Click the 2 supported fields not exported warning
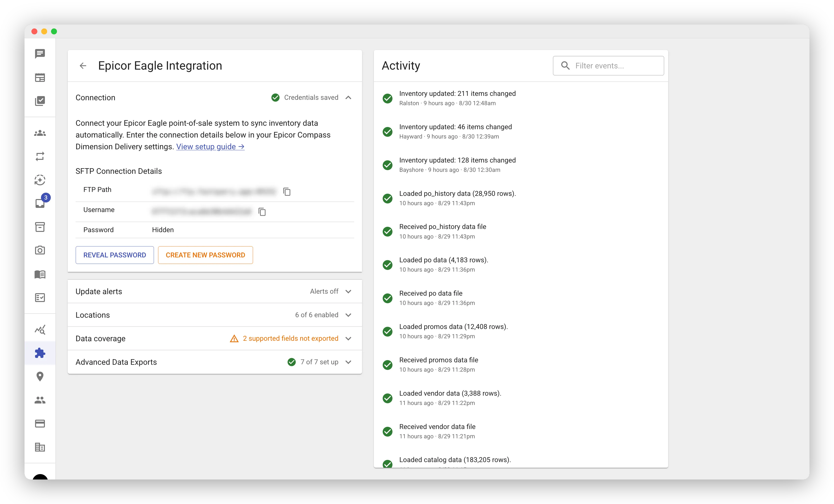Image resolution: width=834 pixels, height=504 pixels. click(x=290, y=338)
